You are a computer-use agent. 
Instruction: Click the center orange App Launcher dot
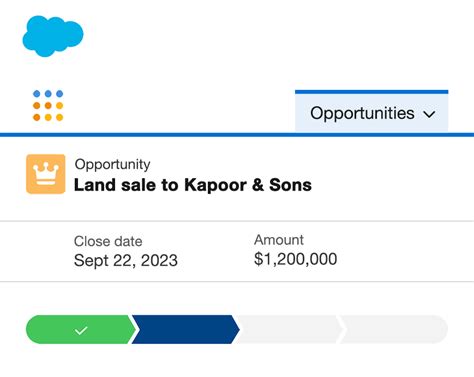coord(48,105)
